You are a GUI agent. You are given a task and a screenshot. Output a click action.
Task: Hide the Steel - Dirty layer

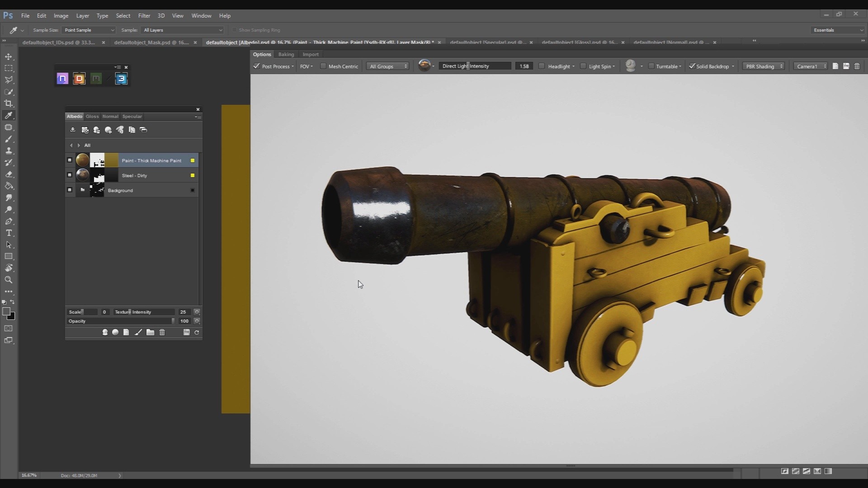pyautogui.click(x=70, y=175)
